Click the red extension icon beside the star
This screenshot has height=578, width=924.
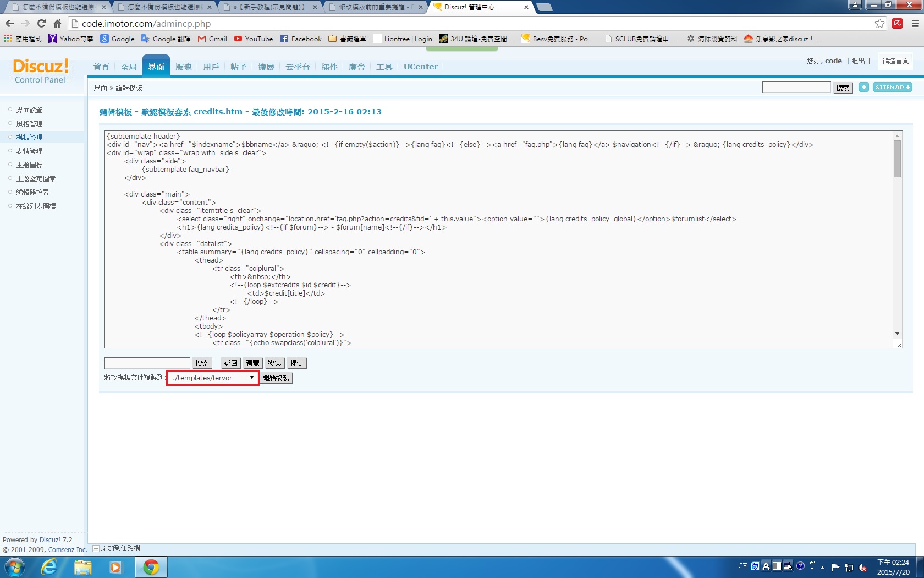pos(898,23)
